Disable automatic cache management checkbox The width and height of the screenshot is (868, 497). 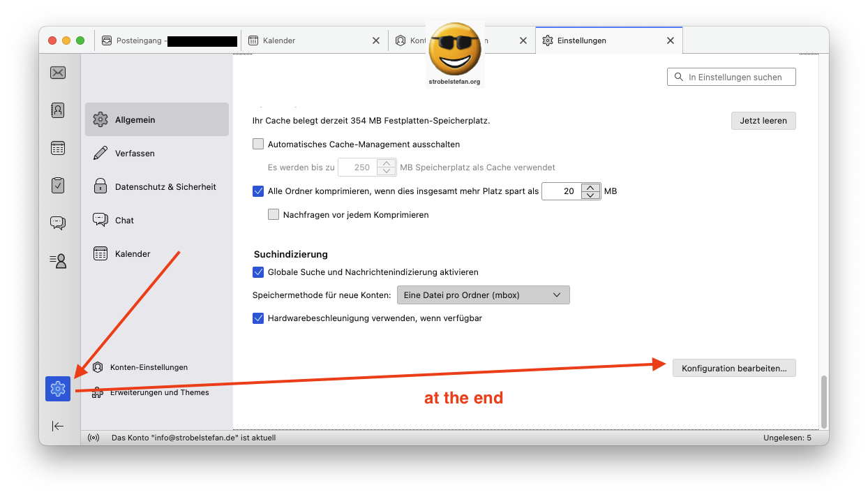tap(258, 144)
